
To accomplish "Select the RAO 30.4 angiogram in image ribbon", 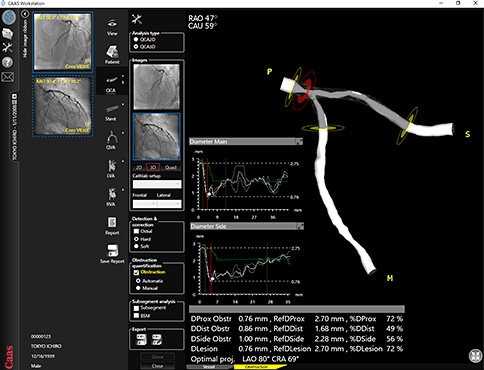I will point(63,106).
